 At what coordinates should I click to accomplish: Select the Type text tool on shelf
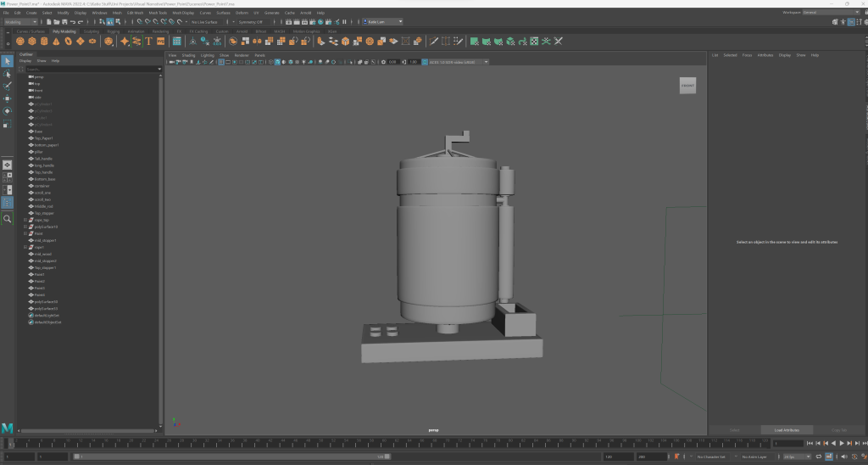(148, 41)
